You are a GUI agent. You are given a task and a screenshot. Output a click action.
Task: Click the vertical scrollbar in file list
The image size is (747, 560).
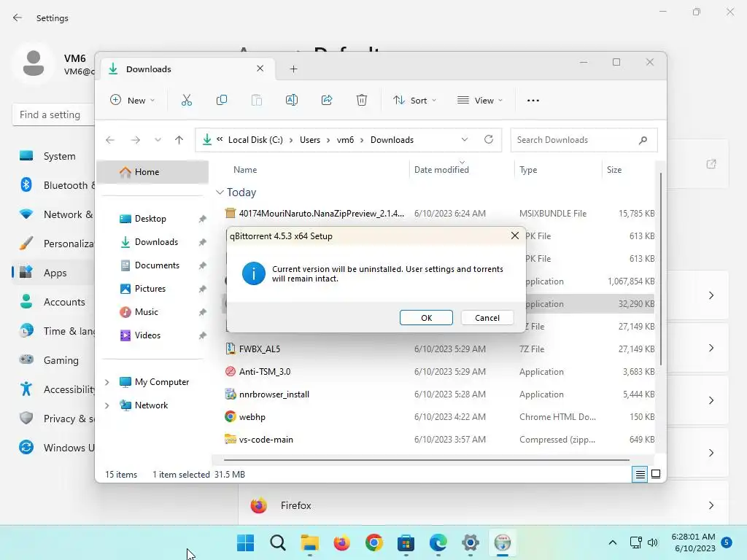661,269
